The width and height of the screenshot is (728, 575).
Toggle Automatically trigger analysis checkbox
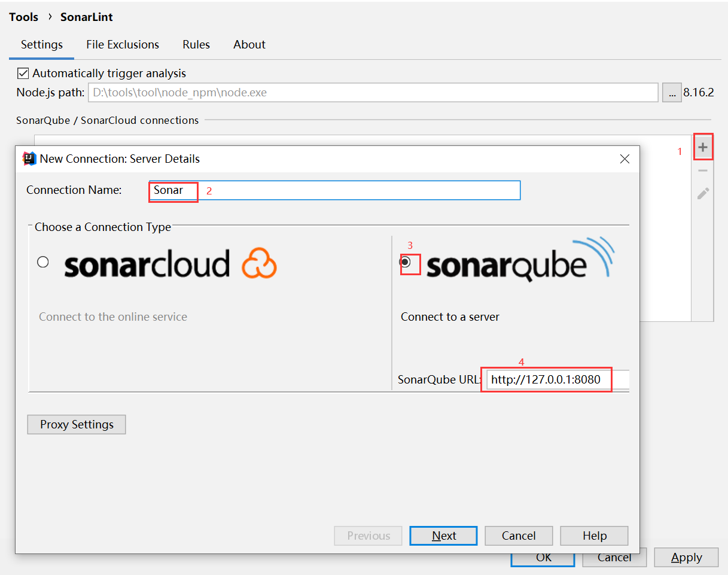tap(23, 74)
